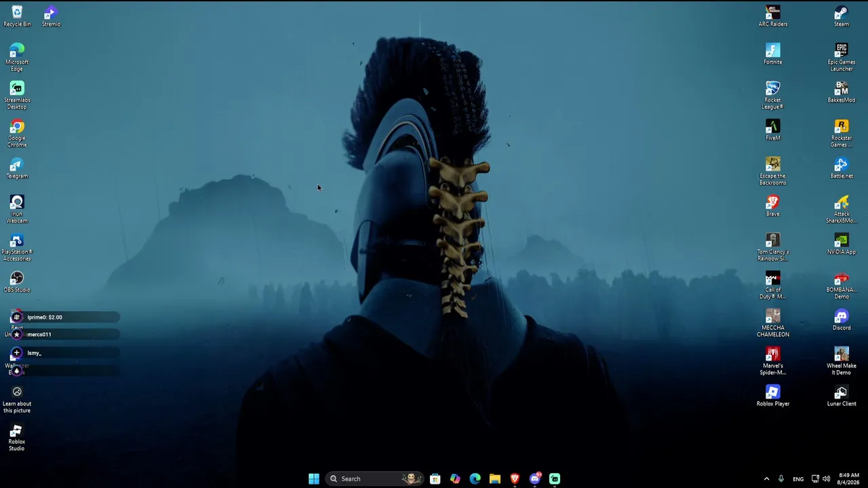868x488 pixels.
Task: Click the Iriun Webcam shortcut
Action: 17,209
